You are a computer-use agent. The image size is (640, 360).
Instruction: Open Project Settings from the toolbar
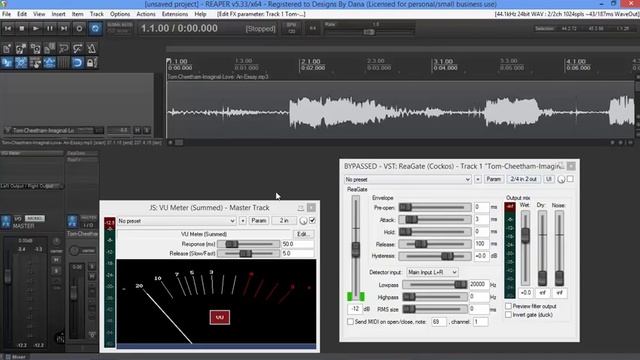click(49, 49)
